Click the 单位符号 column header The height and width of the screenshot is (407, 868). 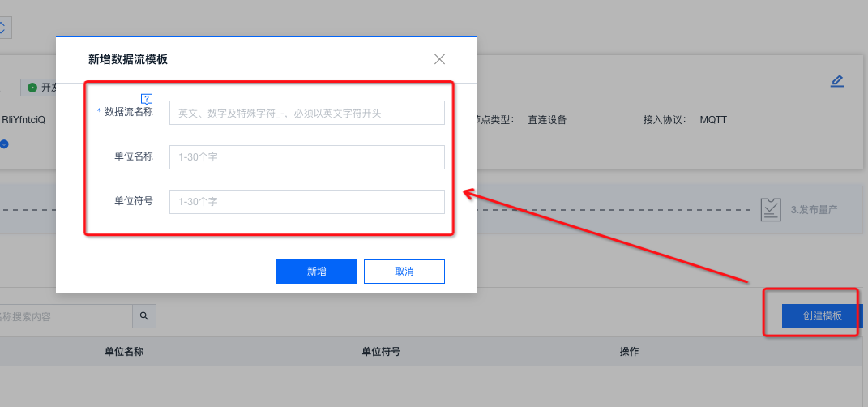(381, 352)
